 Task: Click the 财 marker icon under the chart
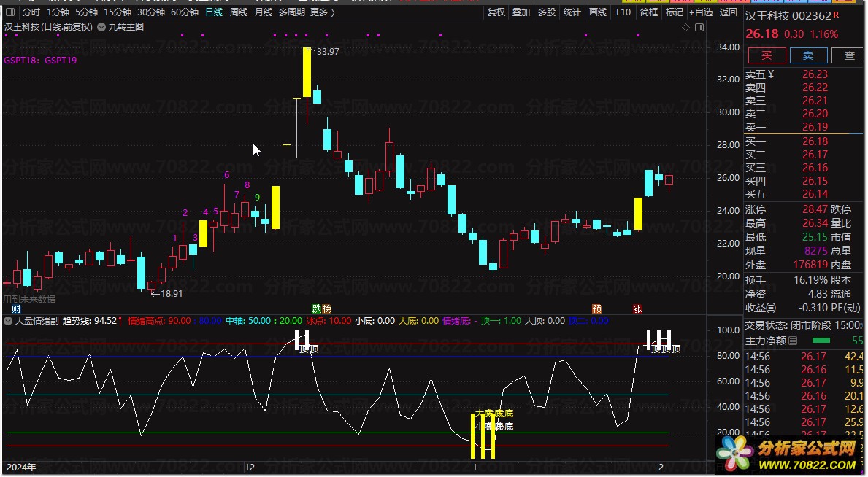16,309
